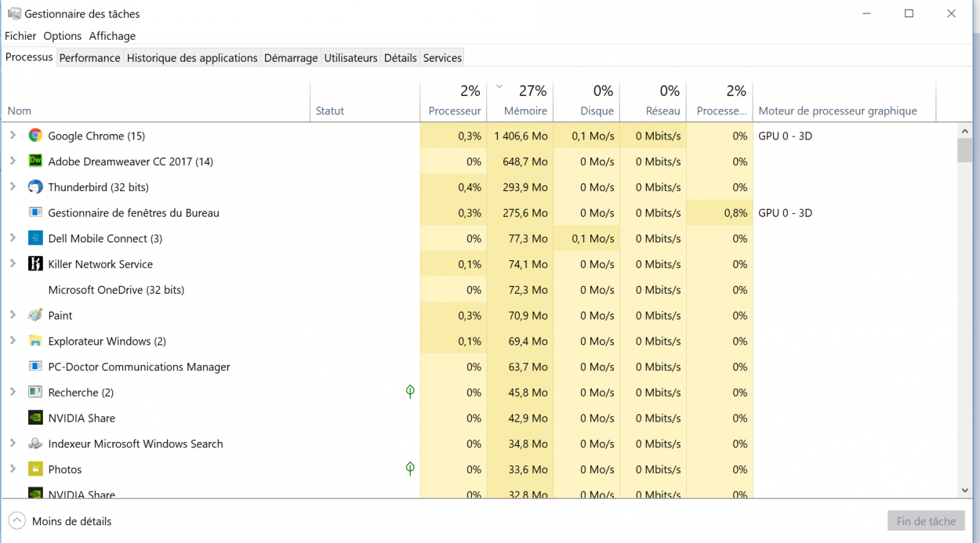Click the scrollbar down arrow
Viewport: 980px width, 543px height.
click(x=965, y=490)
